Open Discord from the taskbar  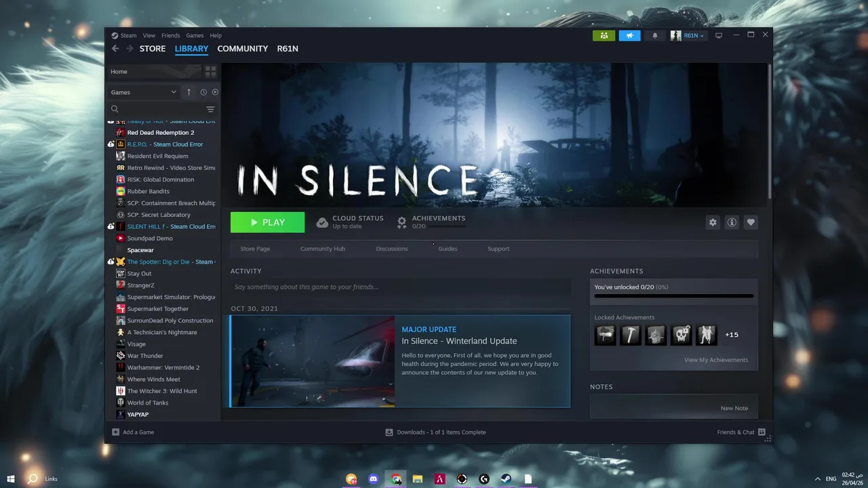coord(373,479)
